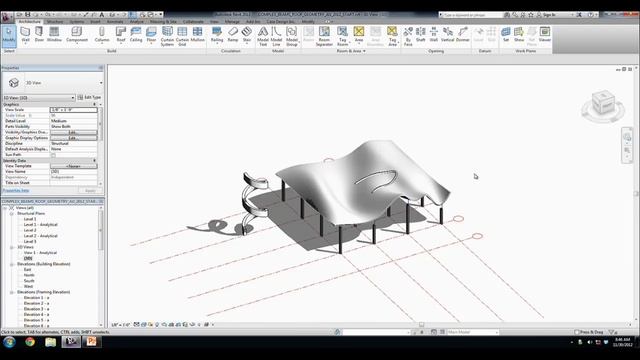Select the Dormer opening tool
Viewport: 640px width, 360px height.
tap(462, 34)
